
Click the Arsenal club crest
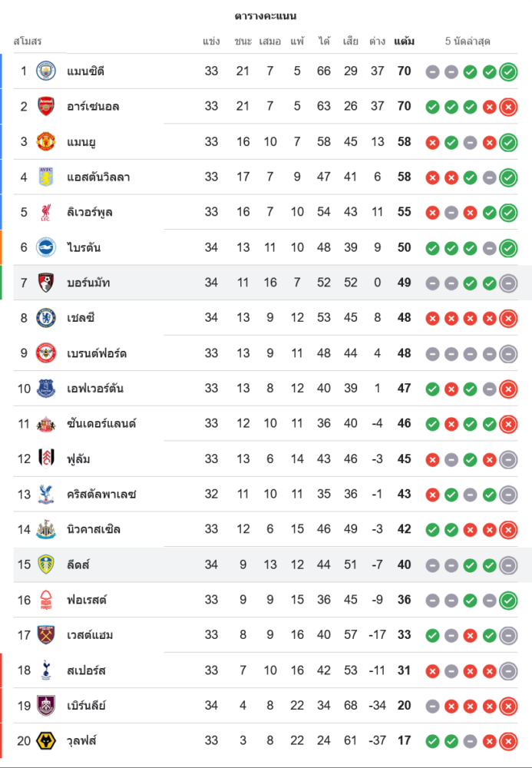click(x=46, y=107)
